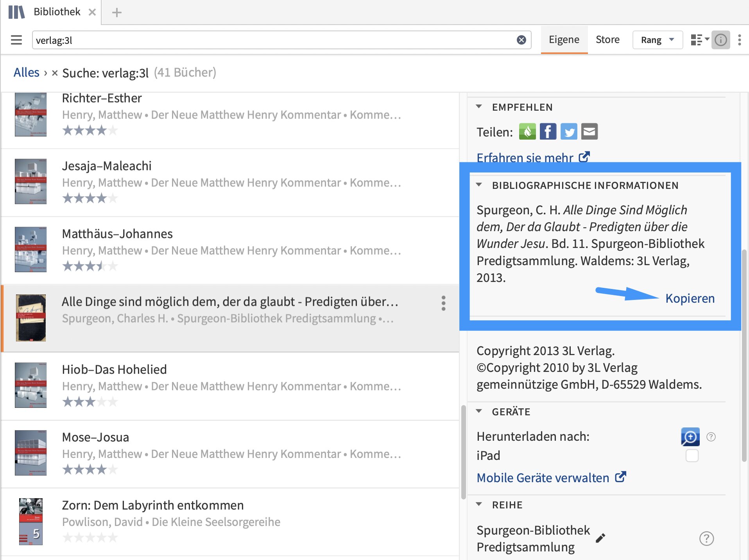Click the info panel scrollbar

point(744,356)
